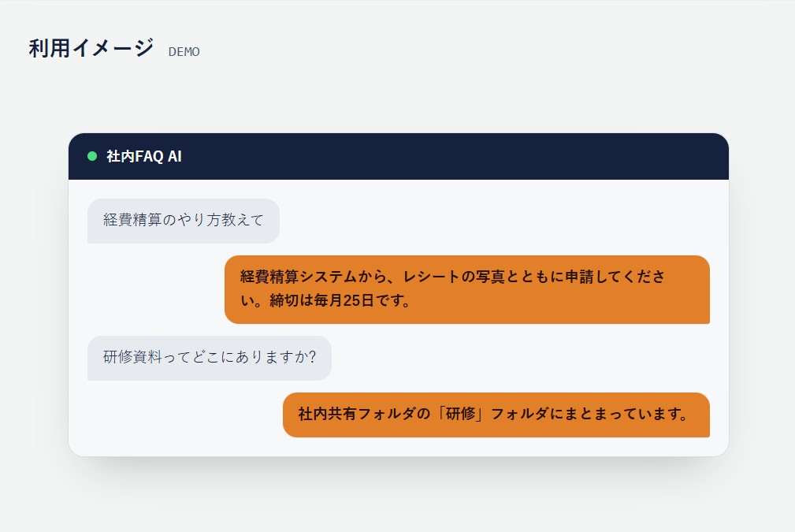This screenshot has width=795, height=532.
Task: Click the reply mentioning 締切は毎月25日です
Action: [467, 289]
